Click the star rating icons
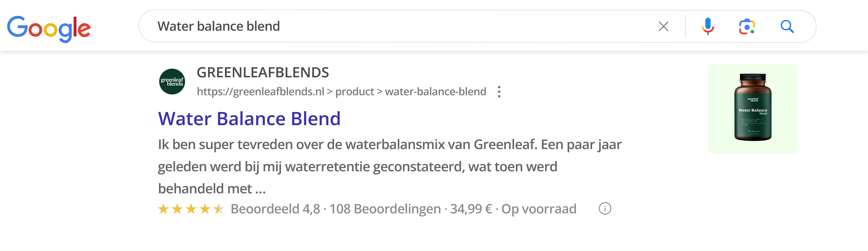 click(191, 209)
